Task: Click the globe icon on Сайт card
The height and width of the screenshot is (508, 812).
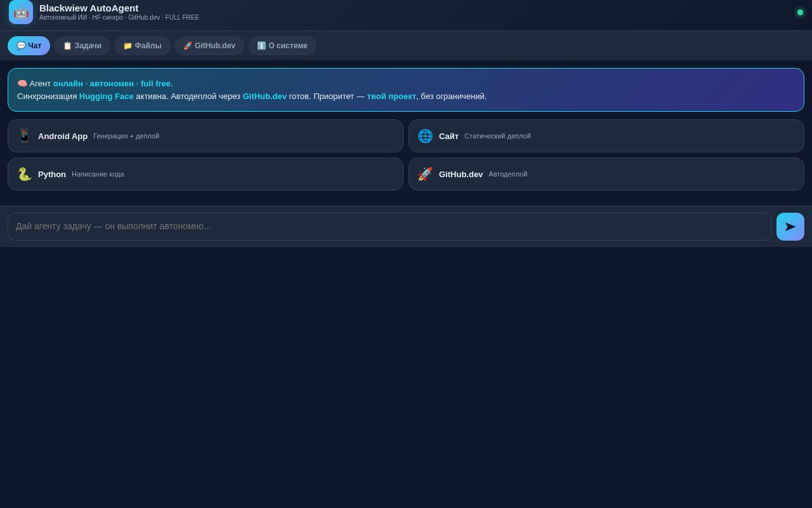Action: click(425, 136)
